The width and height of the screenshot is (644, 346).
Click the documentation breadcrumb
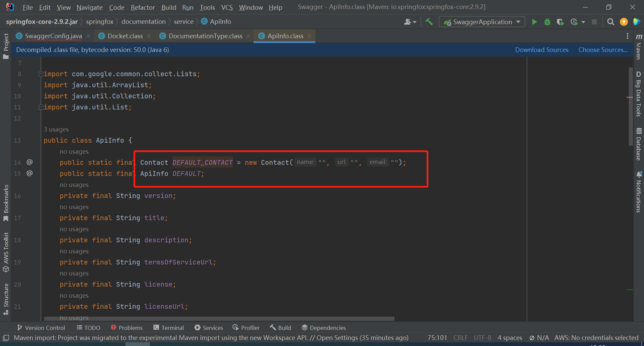click(x=144, y=21)
